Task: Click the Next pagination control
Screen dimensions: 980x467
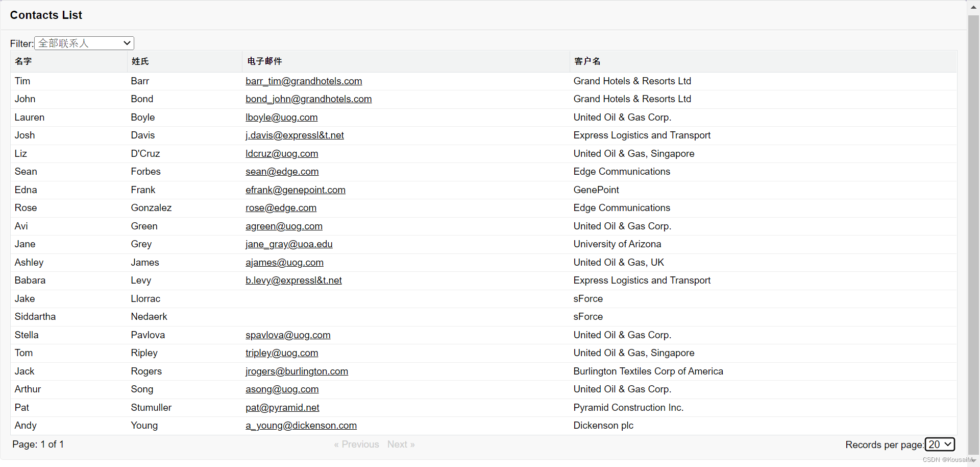Action: tap(400, 444)
